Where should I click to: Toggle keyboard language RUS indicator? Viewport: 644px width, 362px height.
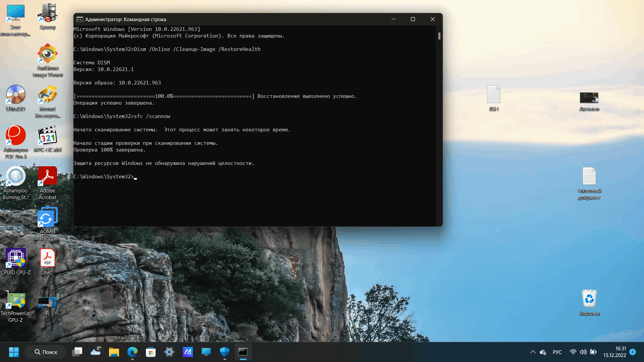tap(556, 352)
